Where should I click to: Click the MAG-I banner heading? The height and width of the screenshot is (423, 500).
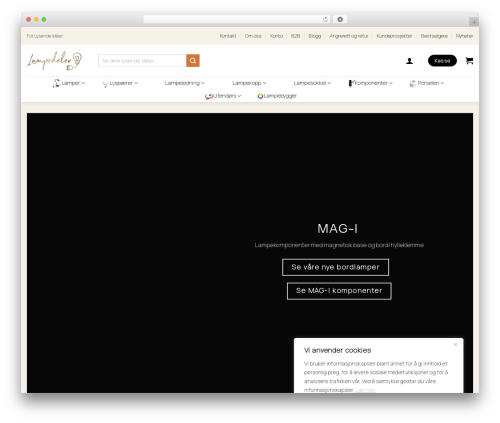tap(337, 229)
